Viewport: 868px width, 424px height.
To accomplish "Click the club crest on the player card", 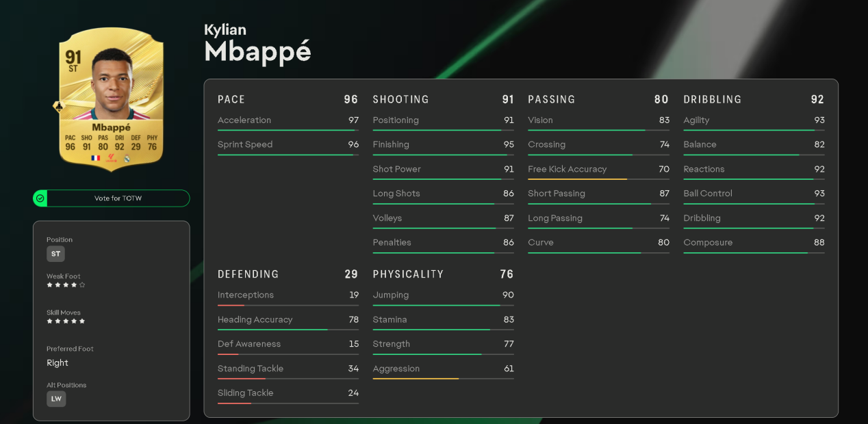I will (x=127, y=158).
